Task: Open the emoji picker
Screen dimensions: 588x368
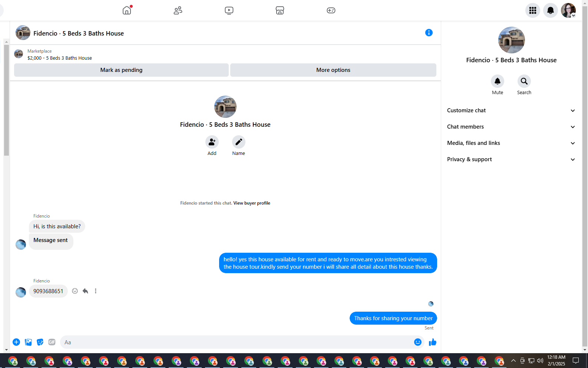Action: [x=418, y=342]
